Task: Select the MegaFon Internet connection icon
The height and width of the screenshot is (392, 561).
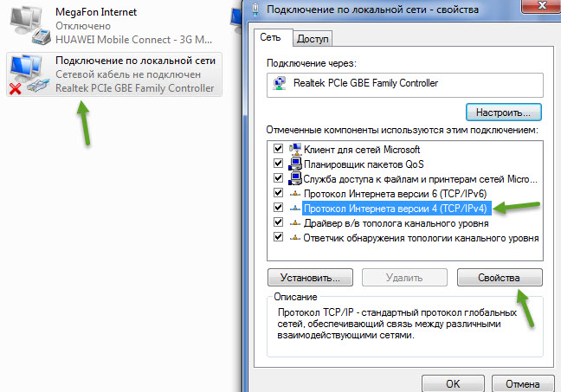Action: (30, 25)
